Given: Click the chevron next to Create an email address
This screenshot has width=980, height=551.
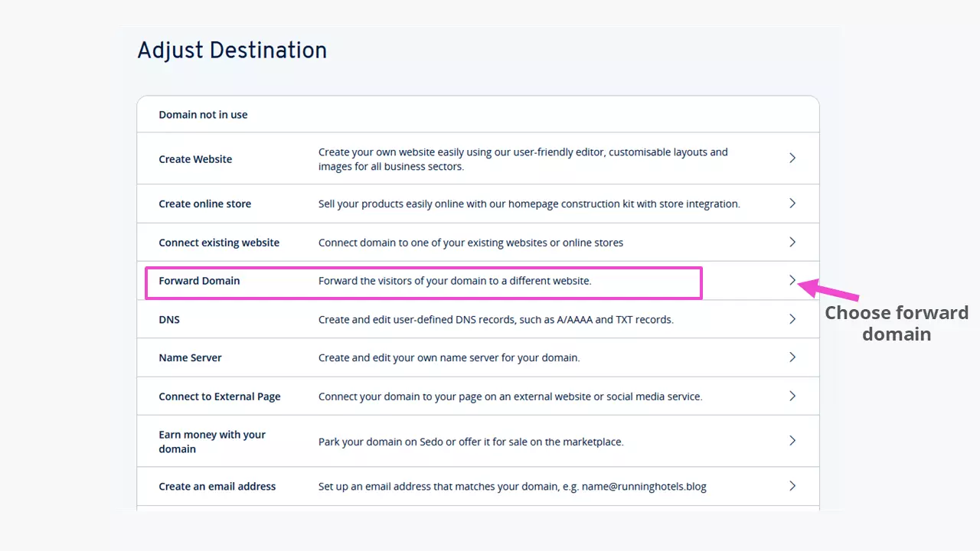Looking at the screenshot, I should pyautogui.click(x=792, y=485).
